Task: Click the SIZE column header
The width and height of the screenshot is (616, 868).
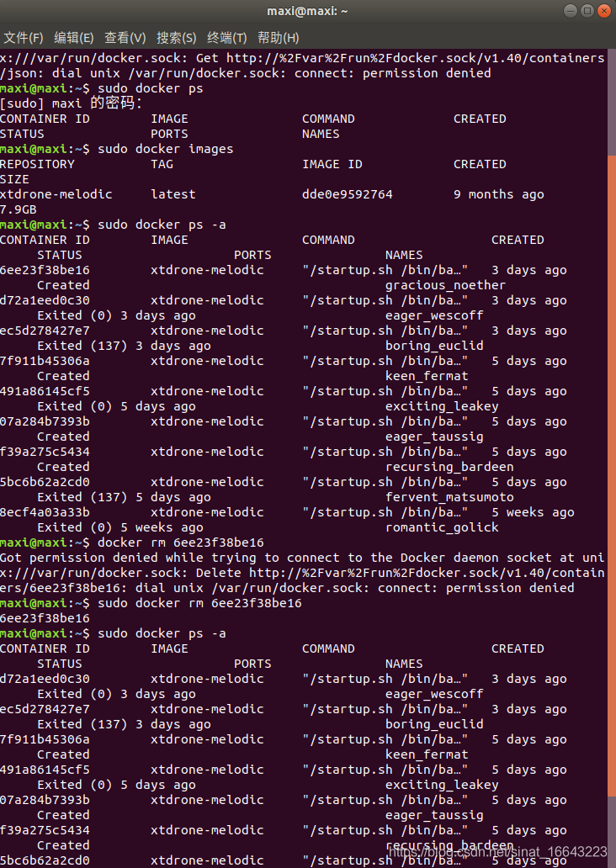Action: (14, 179)
